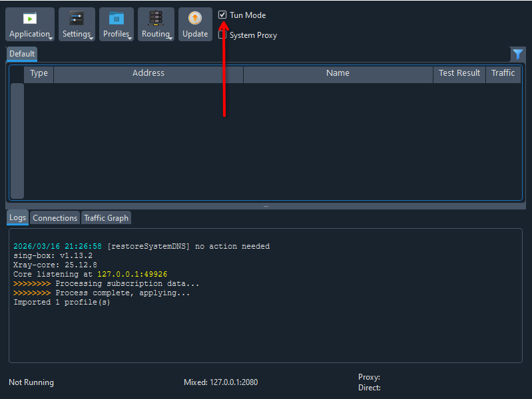Image resolution: width=532 pixels, height=399 pixels.
Task: Sort by the Test Result column header
Action: [x=459, y=73]
